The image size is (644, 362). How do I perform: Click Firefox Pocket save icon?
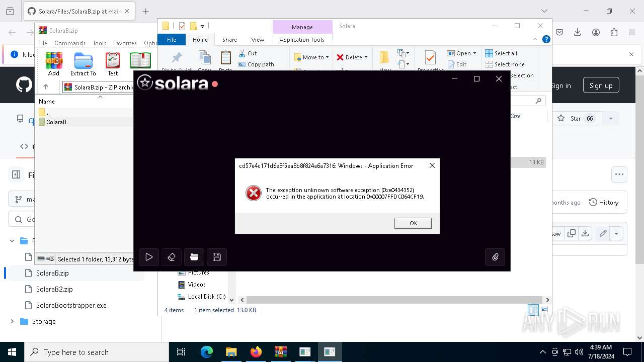click(x=559, y=32)
